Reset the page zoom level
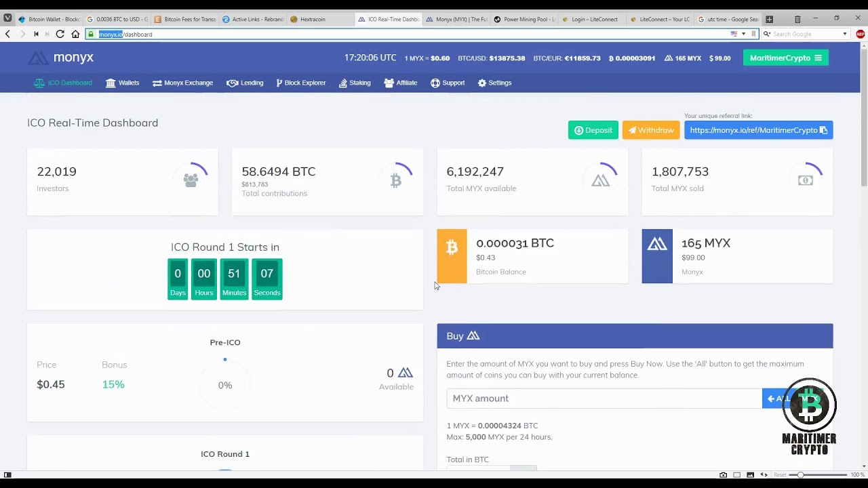Image resolution: width=868 pixels, height=488 pixels. tap(781, 475)
